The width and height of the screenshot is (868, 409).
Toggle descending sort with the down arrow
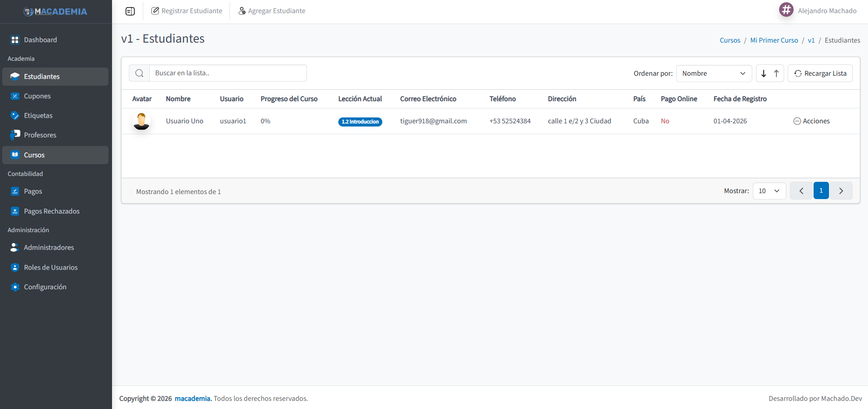(764, 73)
